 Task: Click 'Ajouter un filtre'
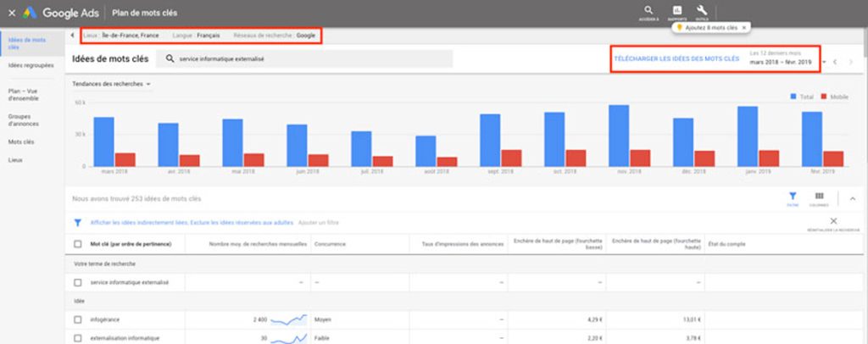319,223
